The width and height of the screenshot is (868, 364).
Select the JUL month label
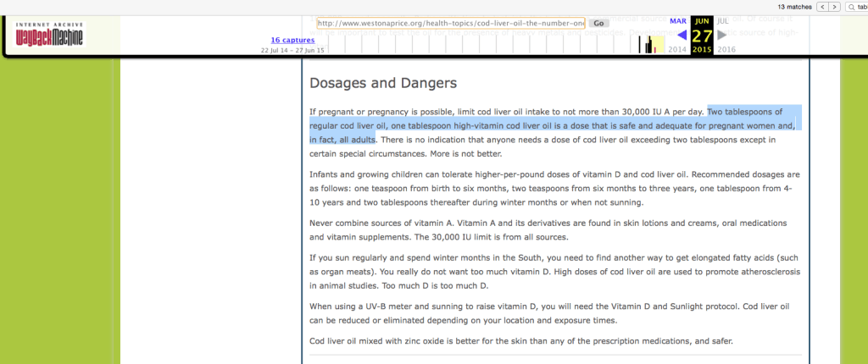click(722, 20)
